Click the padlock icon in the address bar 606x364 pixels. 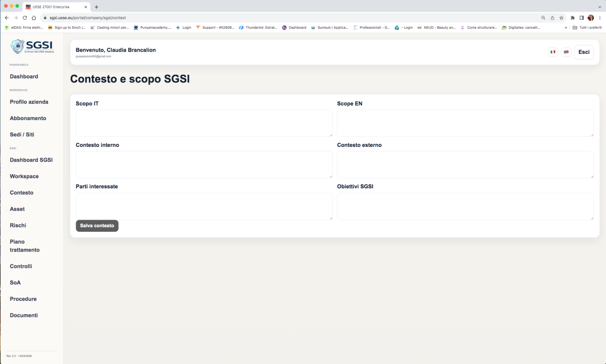click(x=45, y=17)
